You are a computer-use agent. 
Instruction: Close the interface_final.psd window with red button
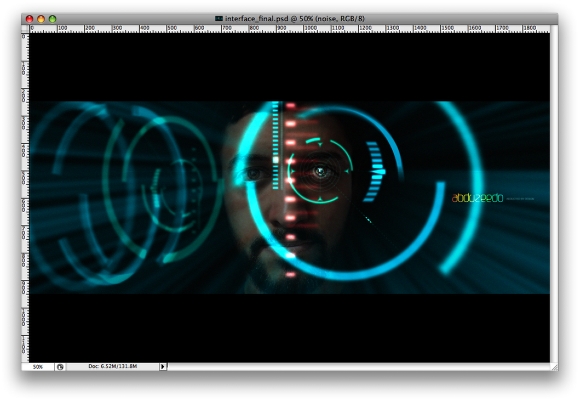[29, 18]
